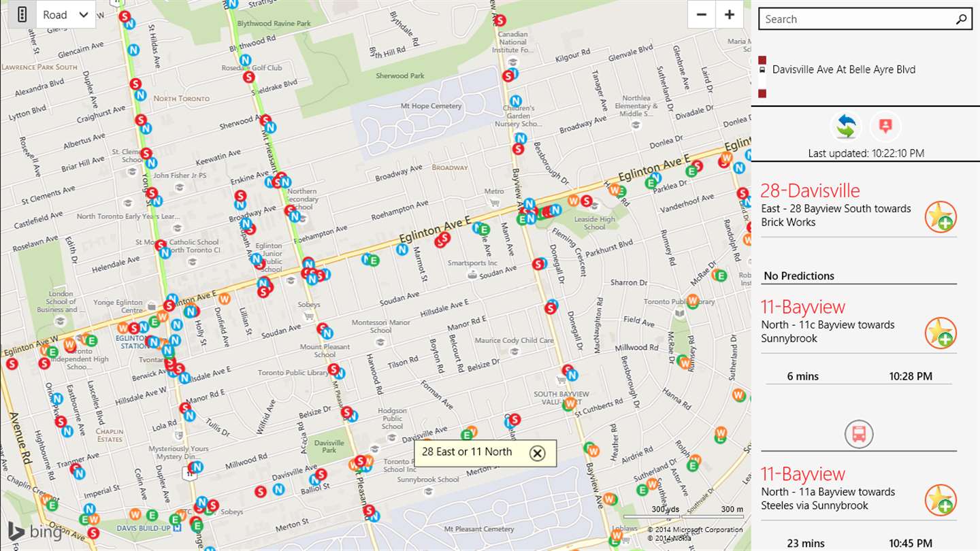
Task: Click the traffic light icon button
Action: [22, 14]
